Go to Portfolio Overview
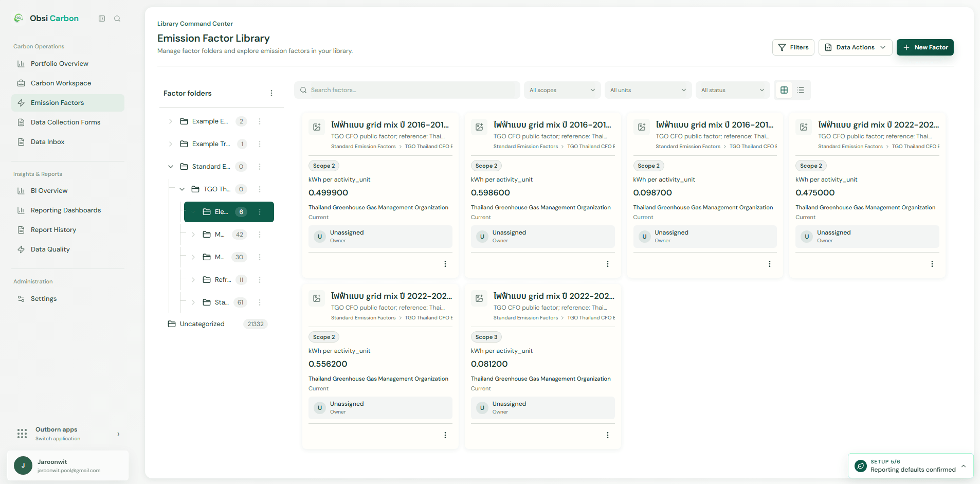The width and height of the screenshot is (980, 484). tap(68, 64)
